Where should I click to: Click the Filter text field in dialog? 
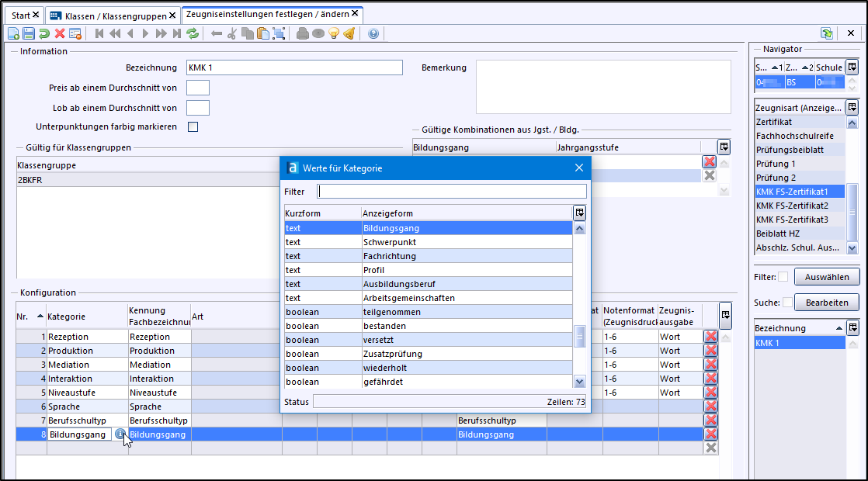pos(452,191)
